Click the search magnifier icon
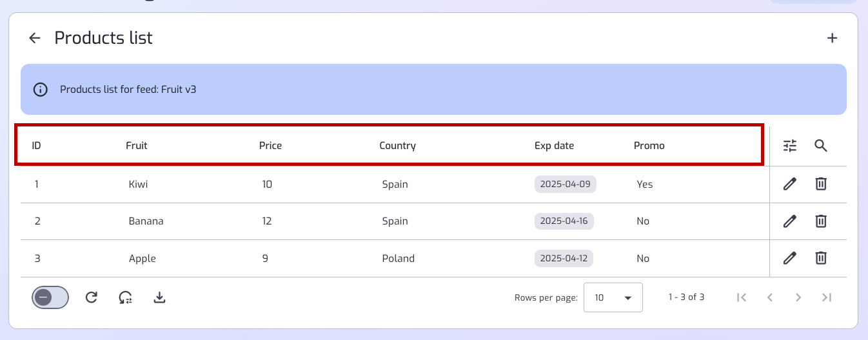Image resolution: width=868 pixels, height=340 pixels. [820, 146]
